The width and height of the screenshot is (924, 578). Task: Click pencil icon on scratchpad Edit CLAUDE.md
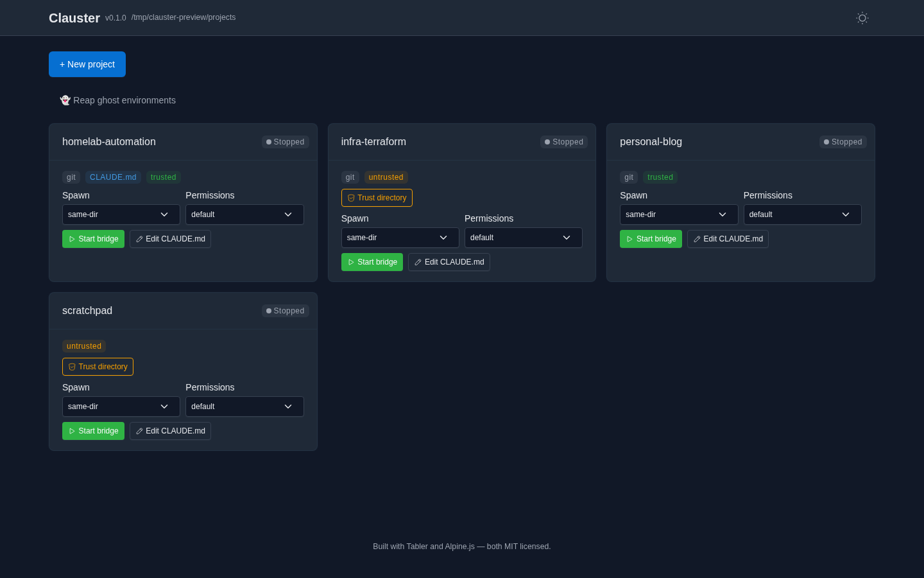[x=139, y=431]
